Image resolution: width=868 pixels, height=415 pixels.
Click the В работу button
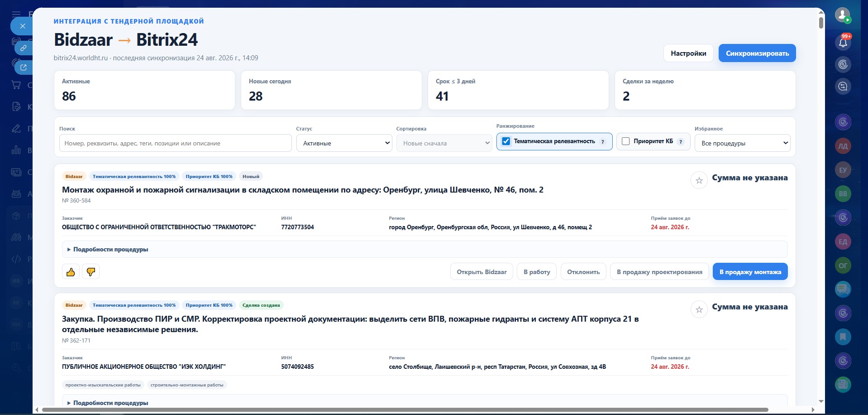(537, 272)
